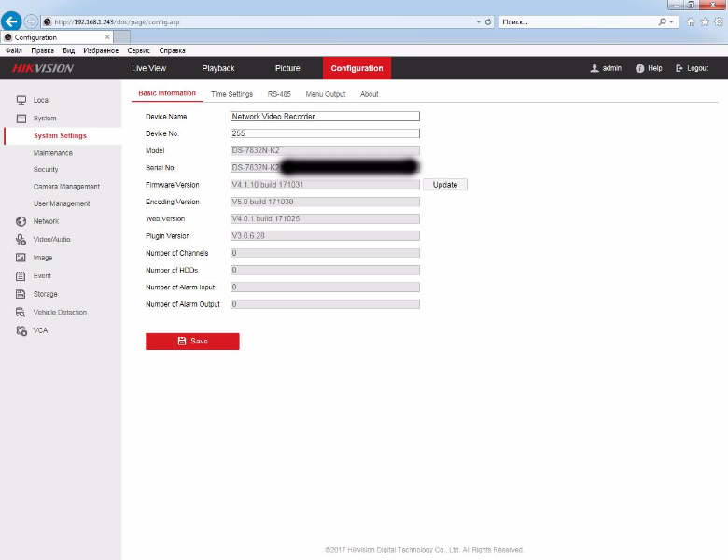Open the Избранное menu
Image resolution: width=728 pixels, height=560 pixels.
[101, 50]
